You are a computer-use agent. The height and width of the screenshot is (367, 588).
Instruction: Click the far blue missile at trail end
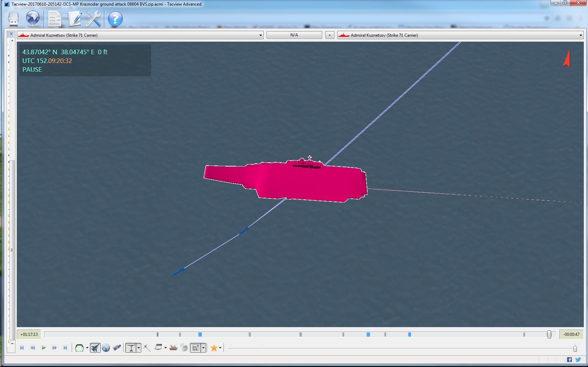click(x=179, y=271)
